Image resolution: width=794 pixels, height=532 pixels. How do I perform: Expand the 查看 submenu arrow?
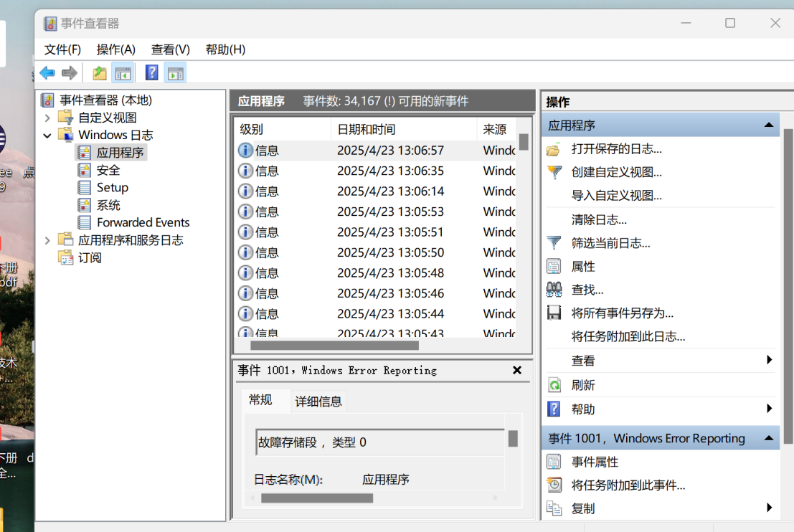[x=769, y=360]
